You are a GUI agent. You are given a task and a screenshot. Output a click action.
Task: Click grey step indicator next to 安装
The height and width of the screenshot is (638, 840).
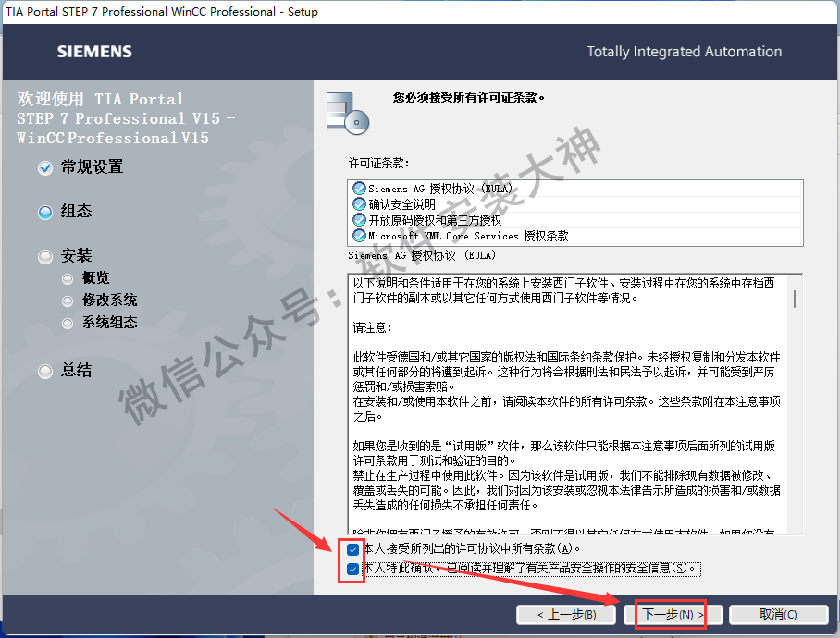click(x=45, y=257)
